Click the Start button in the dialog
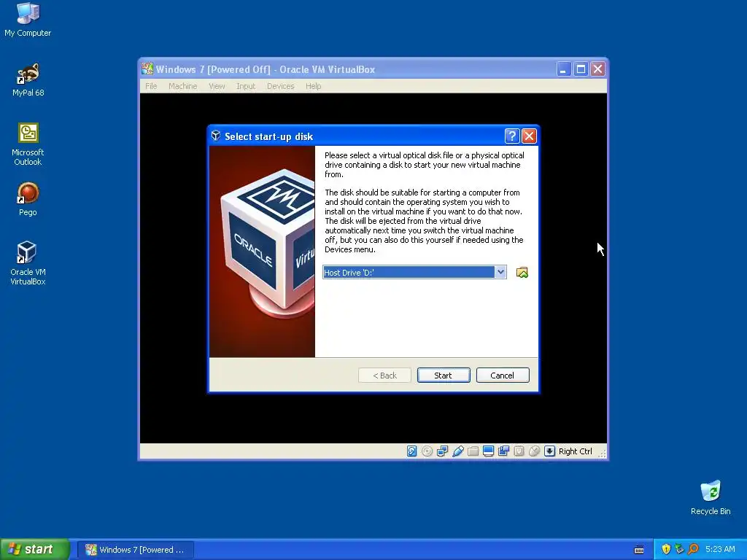Image resolution: width=747 pixels, height=560 pixels. click(444, 376)
